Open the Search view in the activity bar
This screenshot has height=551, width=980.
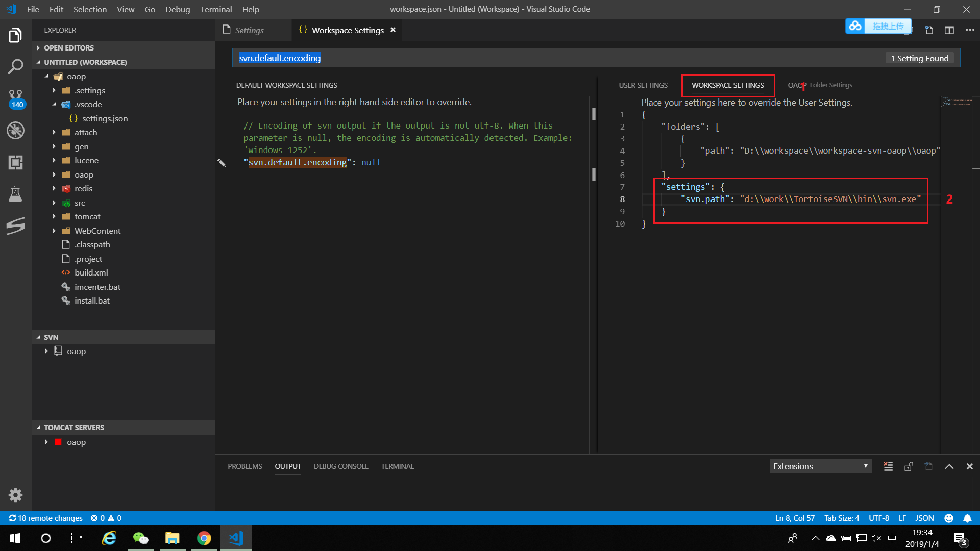[15, 66]
